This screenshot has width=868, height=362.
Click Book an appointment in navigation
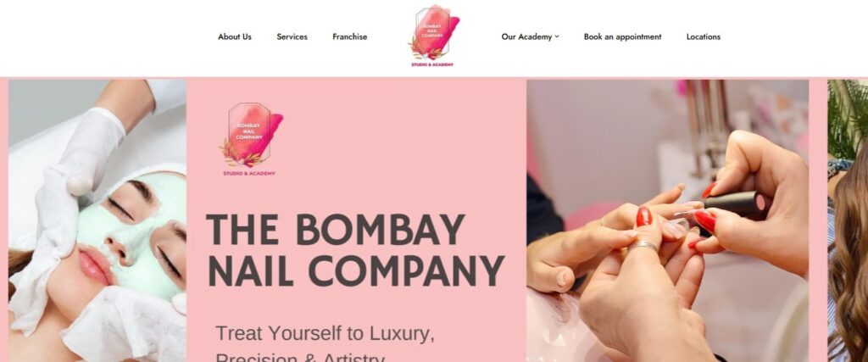[x=622, y=36]
